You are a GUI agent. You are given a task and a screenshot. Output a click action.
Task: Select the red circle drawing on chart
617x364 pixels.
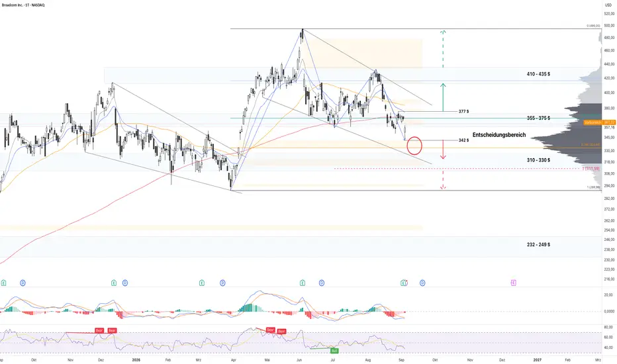[414, 146]
